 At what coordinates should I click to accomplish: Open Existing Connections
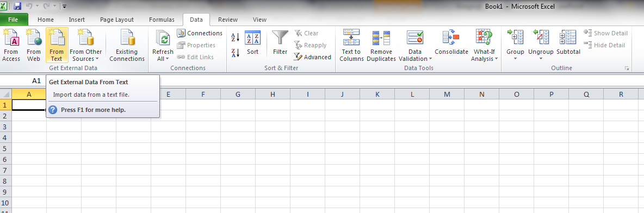[127, 45]
